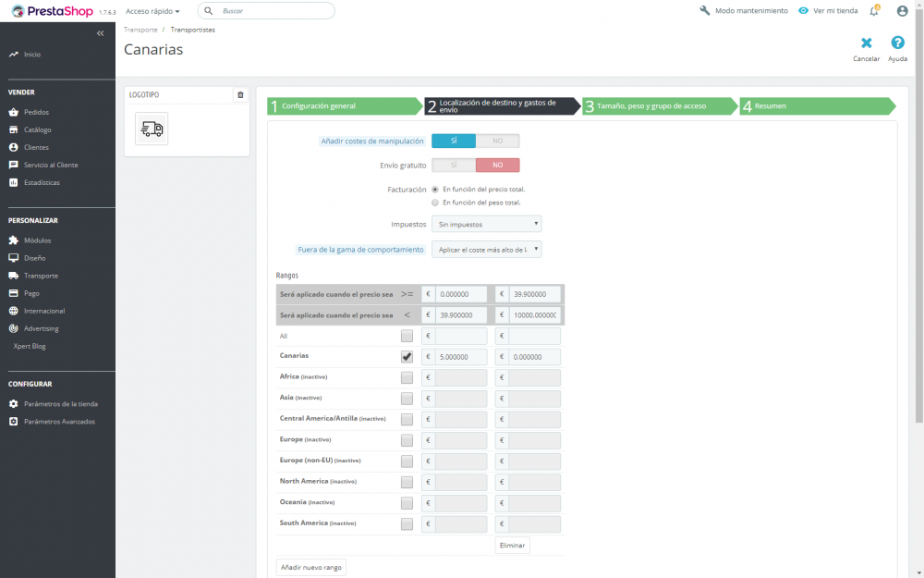Check the South America zone checkbox
Image resolution: width=924 pixels, height=578 pixels.
407,523
